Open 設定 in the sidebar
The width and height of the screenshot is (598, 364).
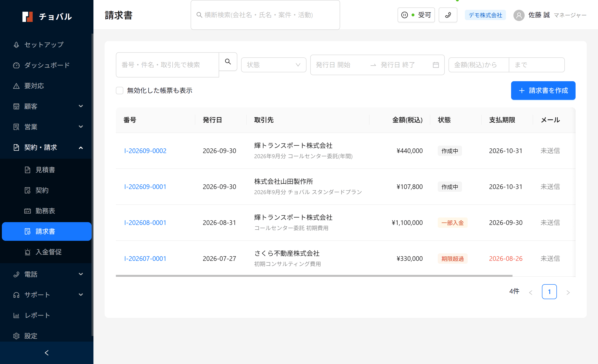46,336
